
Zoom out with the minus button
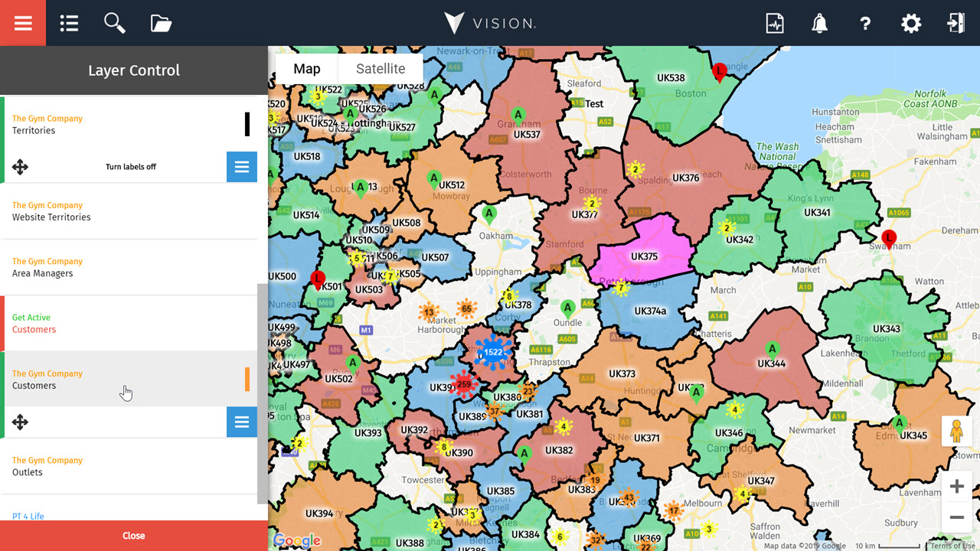coord(956,517)
